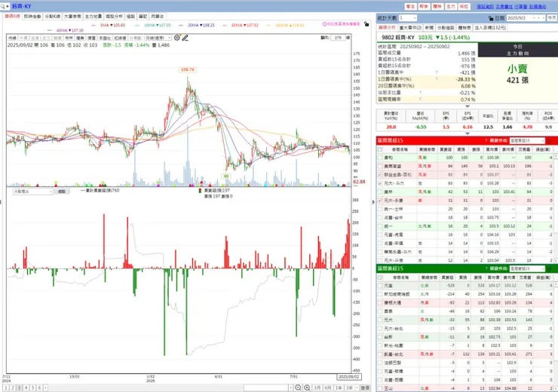Go to chart page 2
Viewport: 558px width, 392px height.
[13, 387]
